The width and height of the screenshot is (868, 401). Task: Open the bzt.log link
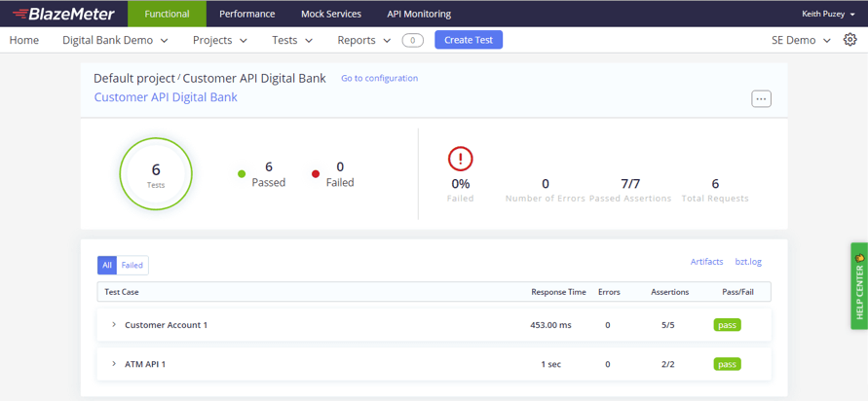(748, 262)
